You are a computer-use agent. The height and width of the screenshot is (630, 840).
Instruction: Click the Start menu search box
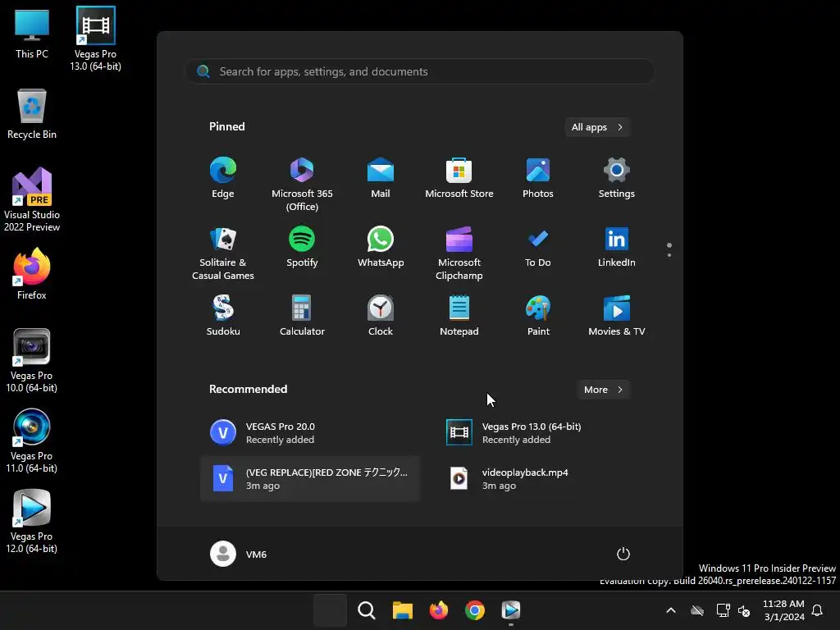pos(420,71)
